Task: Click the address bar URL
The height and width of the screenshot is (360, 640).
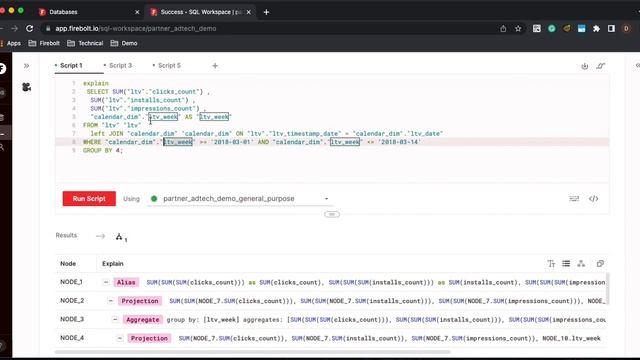Action: (136, 29)
